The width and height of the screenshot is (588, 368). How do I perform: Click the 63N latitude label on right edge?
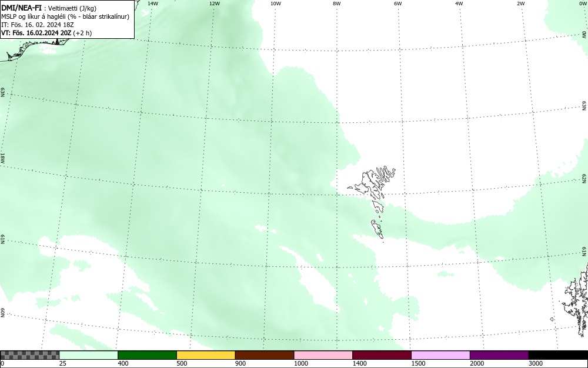click(x=584, y=106)
